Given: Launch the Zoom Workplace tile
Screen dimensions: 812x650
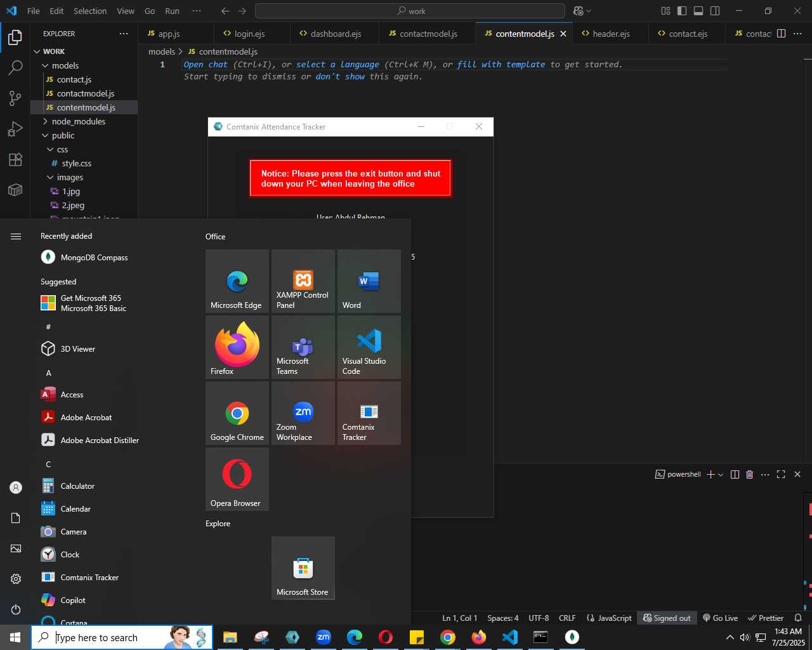Looking at the screenshot, I should [x=303, y=413].
